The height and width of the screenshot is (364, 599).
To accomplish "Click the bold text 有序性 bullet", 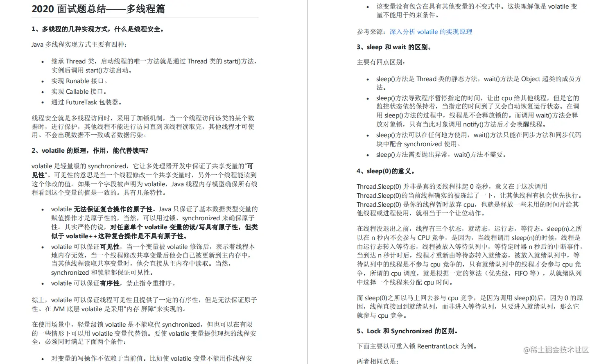I will tap(110, 283).
